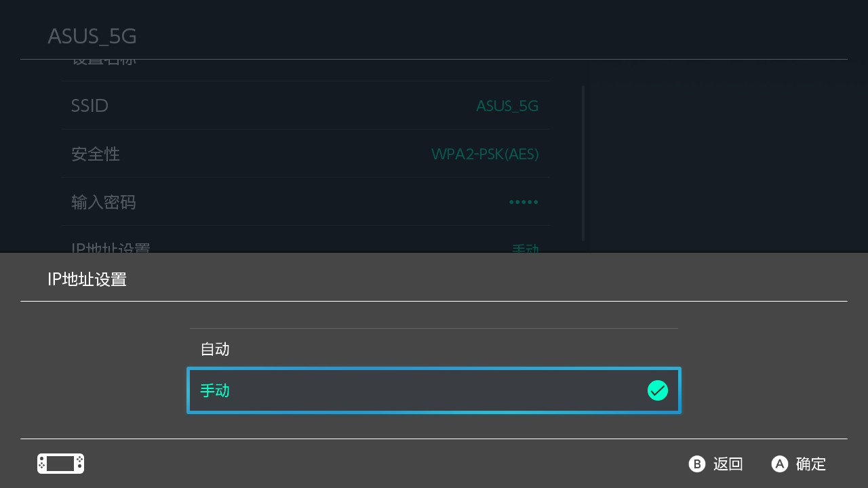
Task: Click the ASUS_5G page title
Action: 92,36
